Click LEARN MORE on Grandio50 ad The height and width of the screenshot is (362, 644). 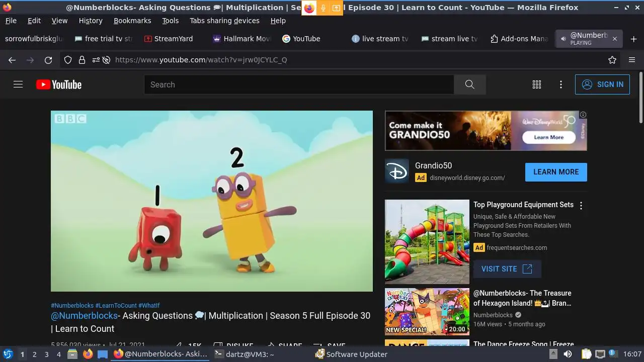[x=556, y=172]
